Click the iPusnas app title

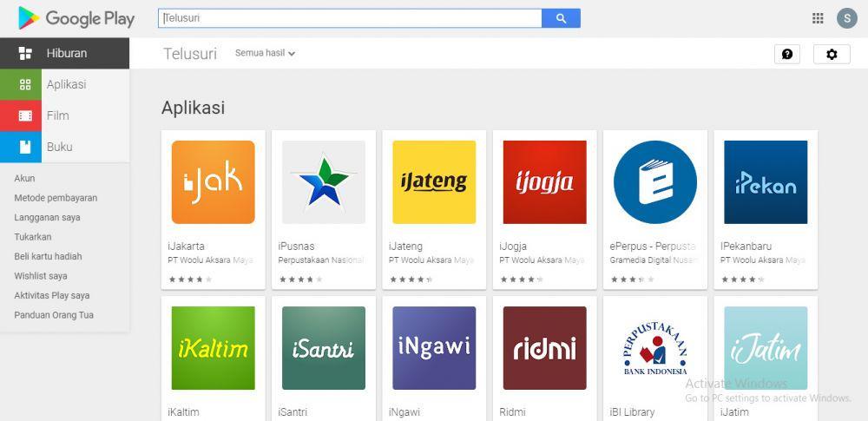296,246
